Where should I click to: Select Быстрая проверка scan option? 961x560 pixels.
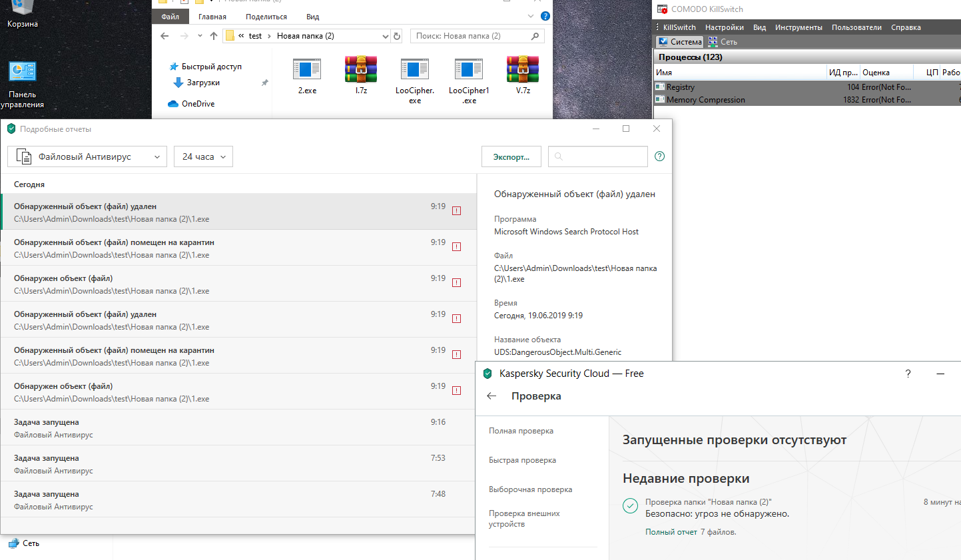[522, 460]
